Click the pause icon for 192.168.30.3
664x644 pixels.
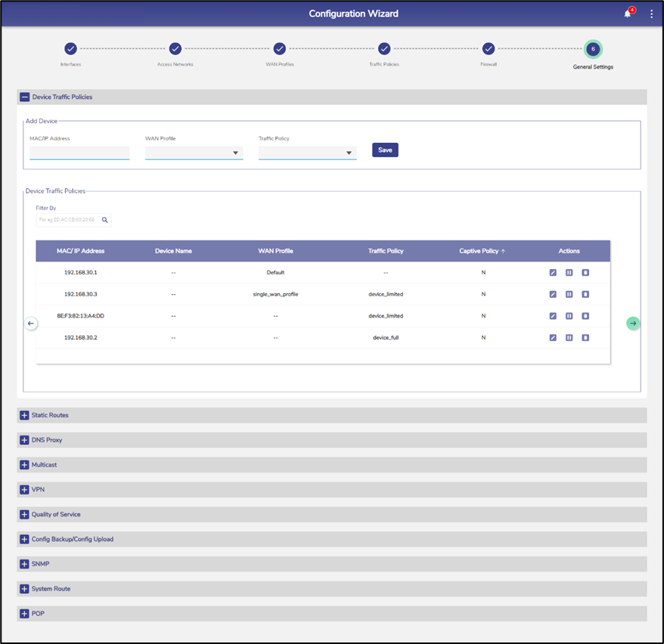569,294
